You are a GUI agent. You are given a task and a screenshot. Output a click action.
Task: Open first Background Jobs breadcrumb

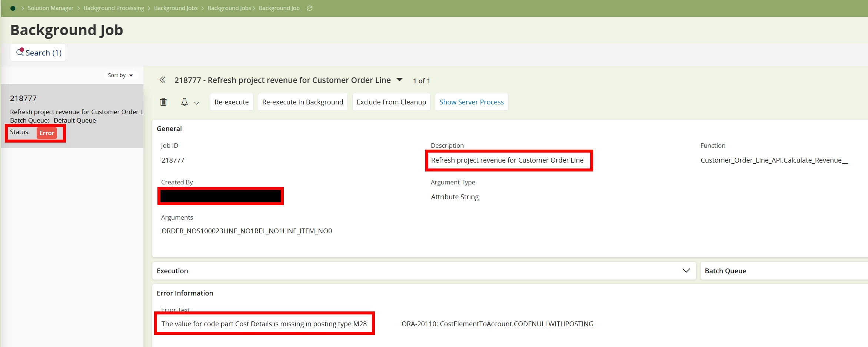coord(176,8)
